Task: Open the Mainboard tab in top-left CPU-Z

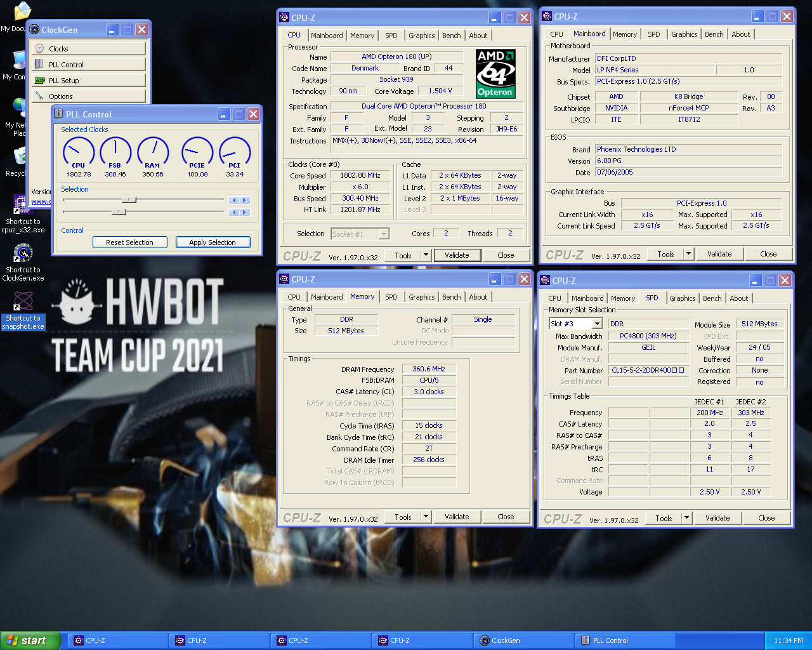Action: point(327,36)
